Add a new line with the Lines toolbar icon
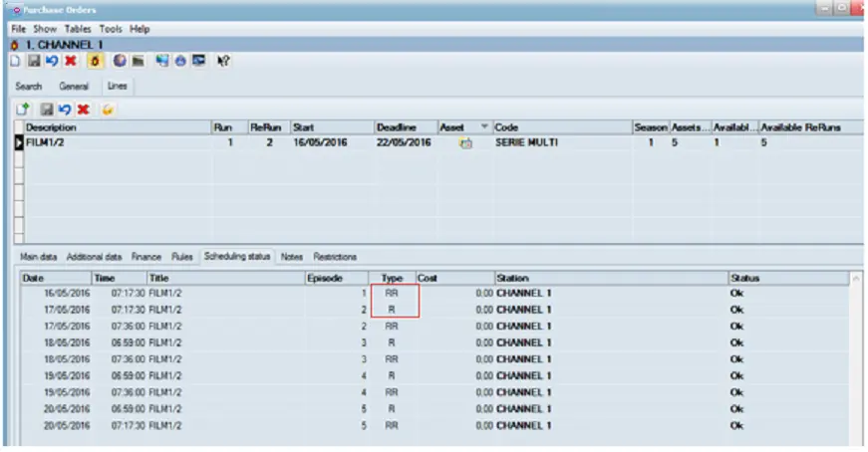868x452 pixels. 21,108
